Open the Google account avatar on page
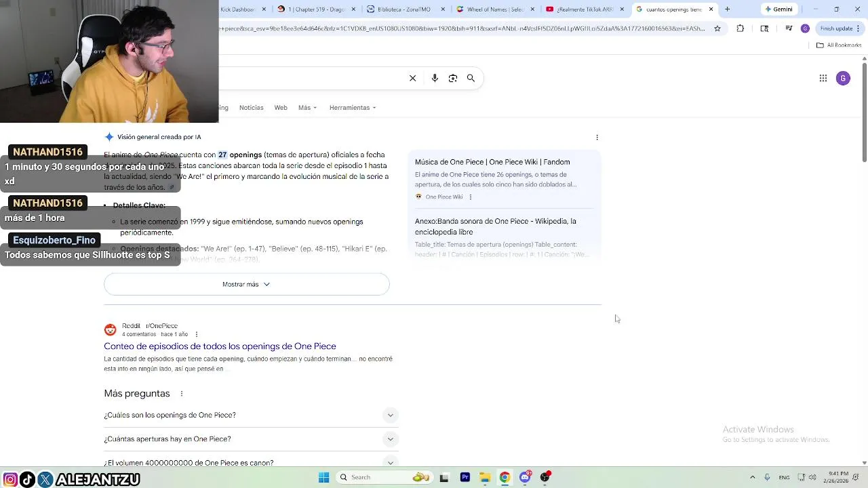This screenshot has height=488, width=868. pyautogui.click(x=843, y=78)
